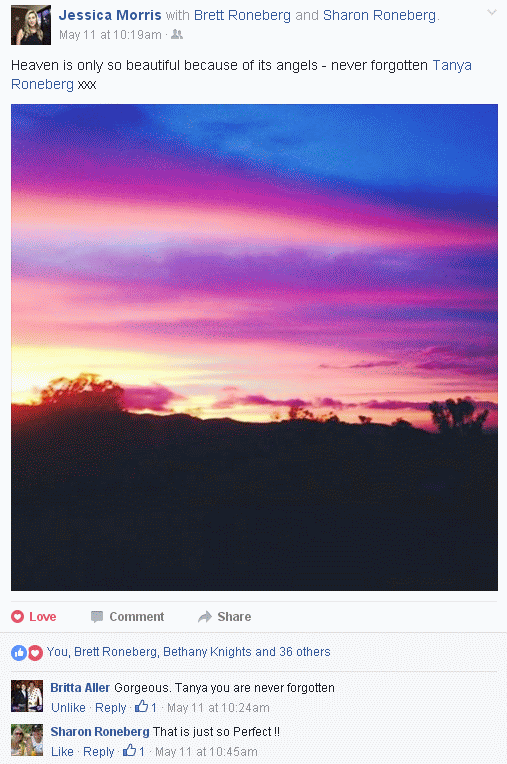Click the blue thumbs-up reaction icon
This screenshot has width=507, height=764.
[19, 652]
